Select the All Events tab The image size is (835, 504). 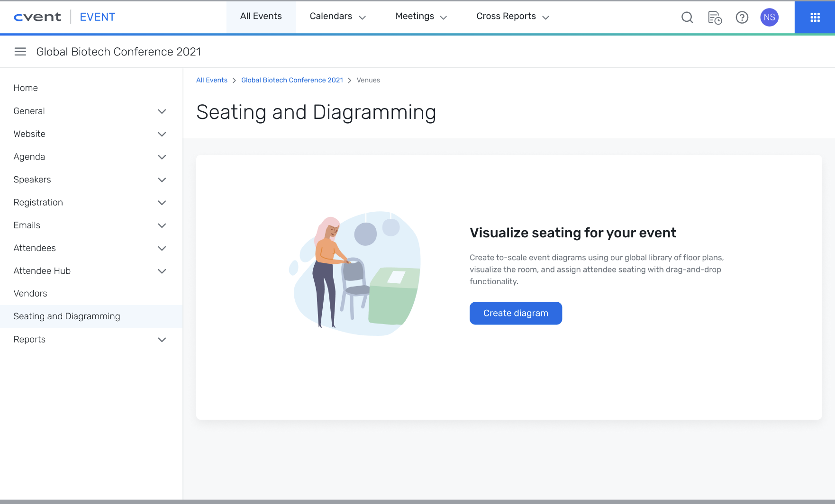(x=261, y=17)
